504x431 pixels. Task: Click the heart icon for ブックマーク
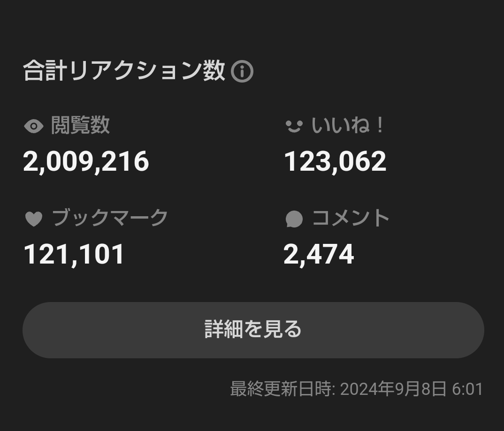[33, 219]
